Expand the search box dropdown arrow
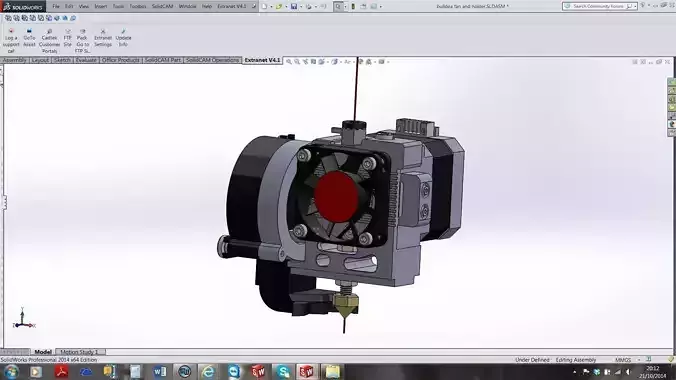Image resolution: width=676 pixels, height=380 pixels. 635,6
